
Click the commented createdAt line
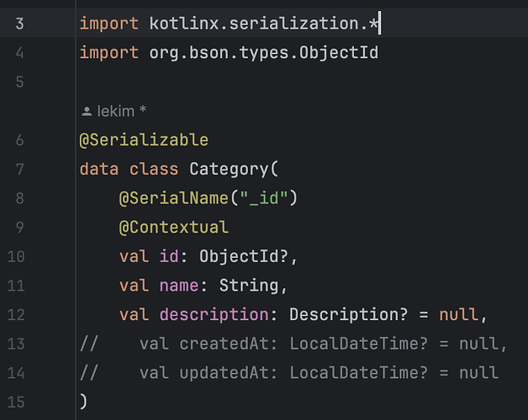tap(323, 344)
